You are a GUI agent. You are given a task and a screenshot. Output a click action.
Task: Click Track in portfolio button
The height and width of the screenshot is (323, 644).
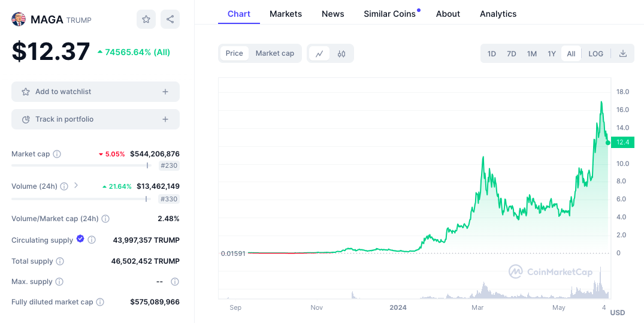click(95, 119)
